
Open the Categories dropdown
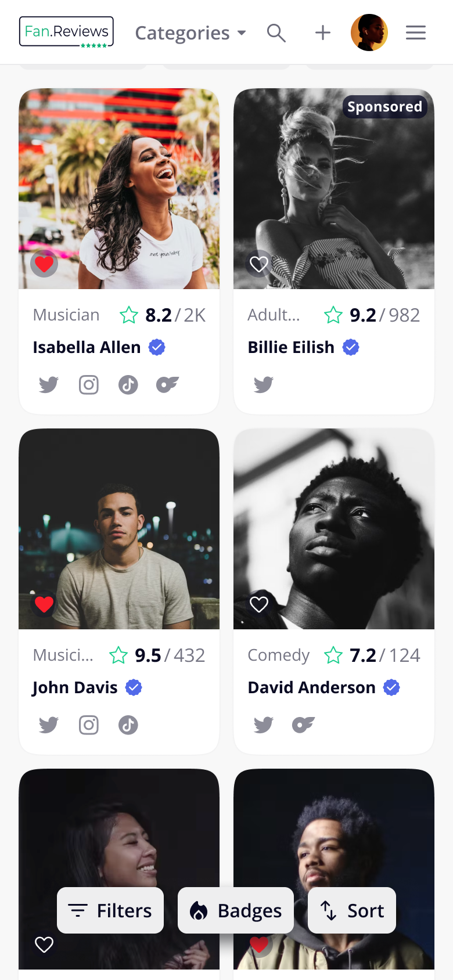(190, 33)
